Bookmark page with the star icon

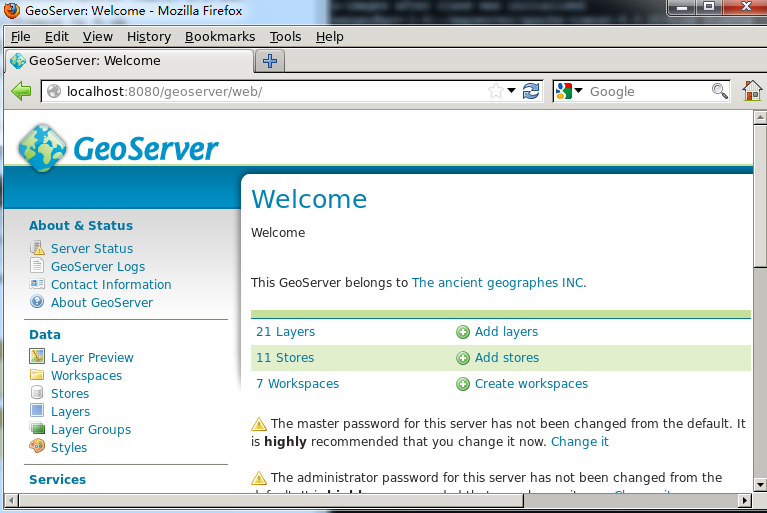[x=496, y=90]
